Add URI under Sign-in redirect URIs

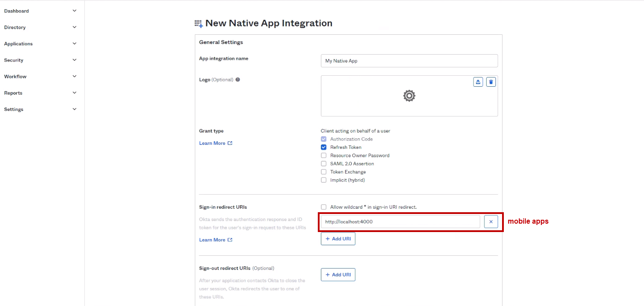[338, 239]
